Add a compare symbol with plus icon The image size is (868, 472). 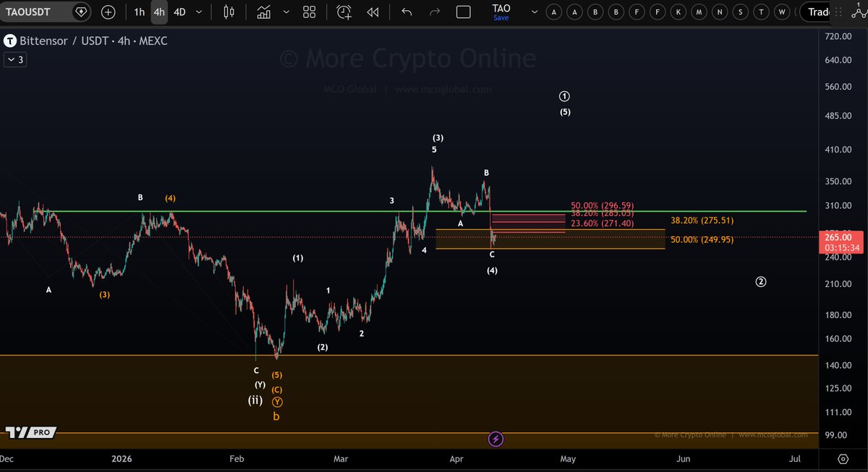[x=108, y=12]
